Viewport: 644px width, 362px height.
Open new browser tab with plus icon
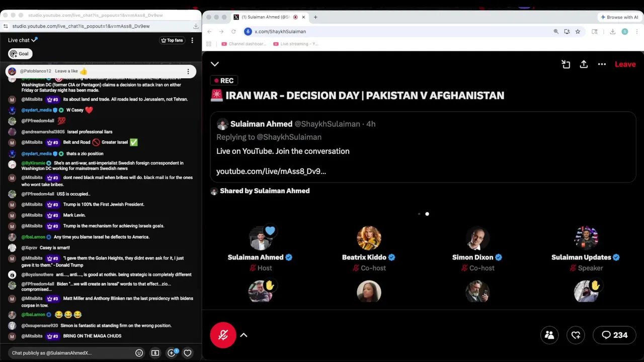point(315,17)
